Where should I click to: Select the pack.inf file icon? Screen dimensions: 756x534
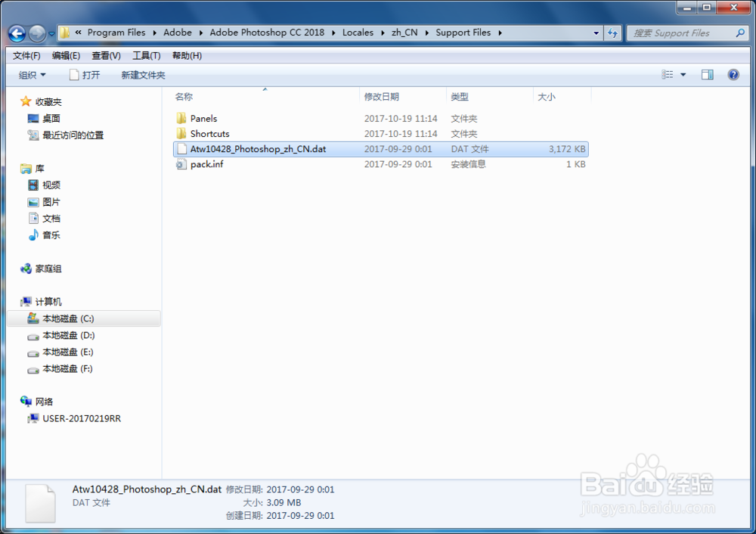click(181, 164)
